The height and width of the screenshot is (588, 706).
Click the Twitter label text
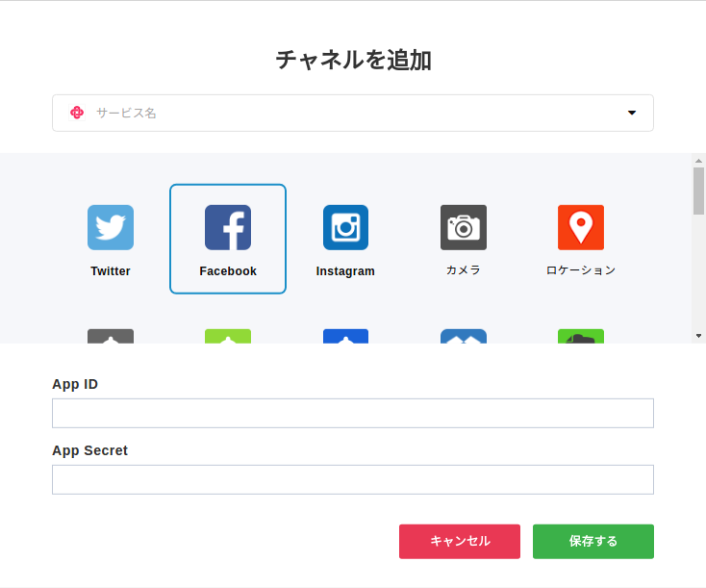point(111,270)
